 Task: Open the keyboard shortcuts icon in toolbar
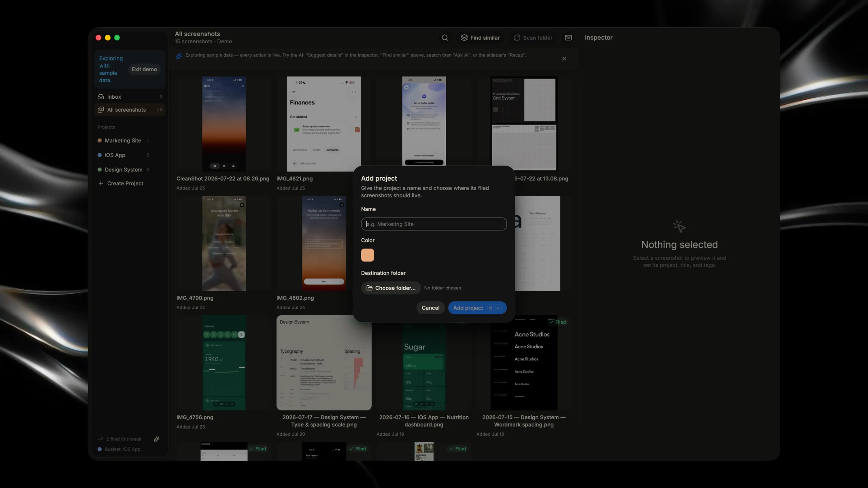click(568, 38)
